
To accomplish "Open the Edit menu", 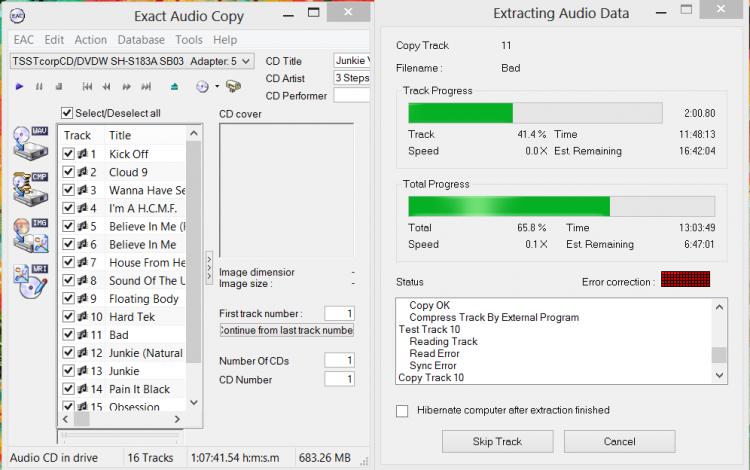I will click(x=54, y=40).
